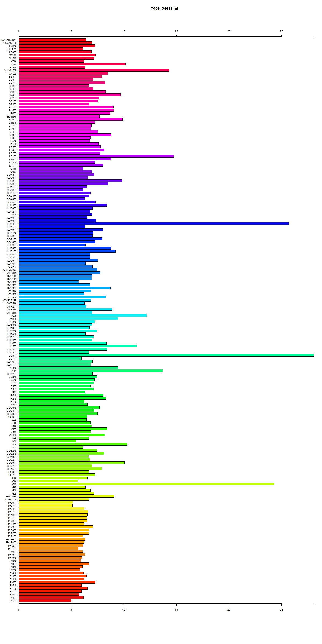Select the CO30T label

pos(11,463)
